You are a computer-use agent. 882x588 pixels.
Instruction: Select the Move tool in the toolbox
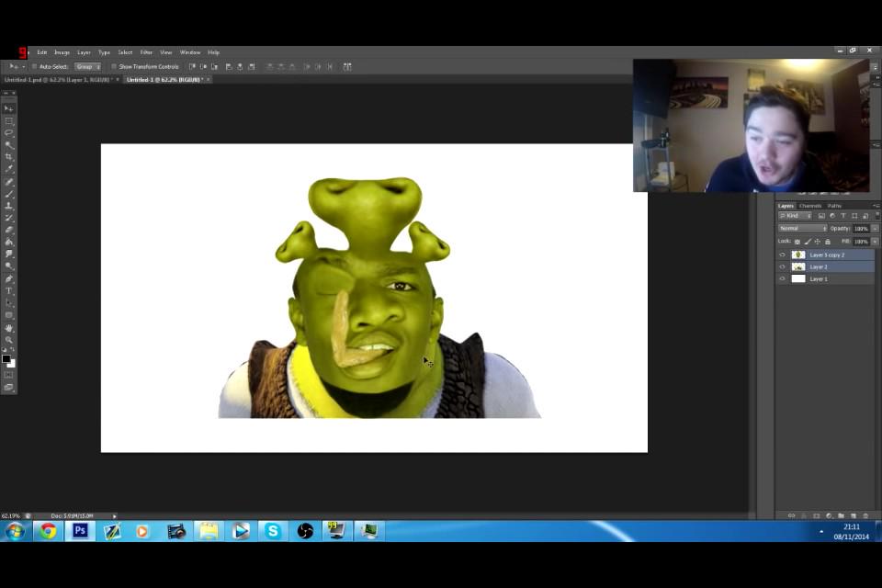(9, 108)
